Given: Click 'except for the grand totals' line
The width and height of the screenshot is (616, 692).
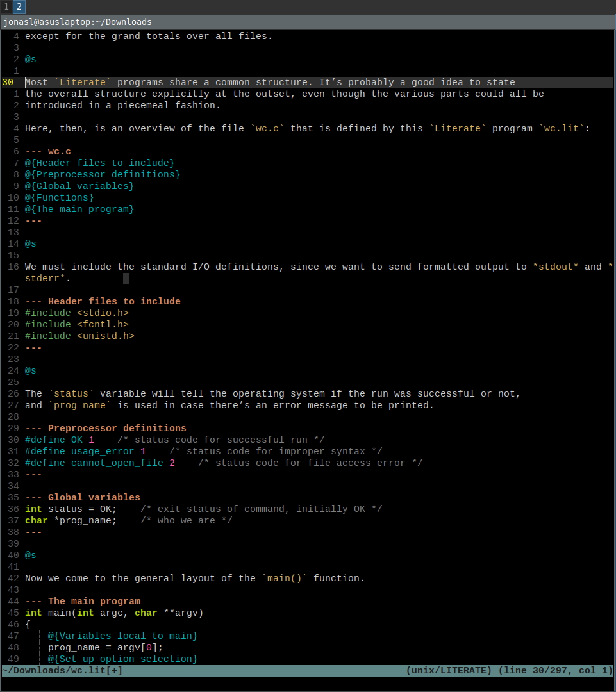Looking at the screenshot, I should [x=149, y=36].
